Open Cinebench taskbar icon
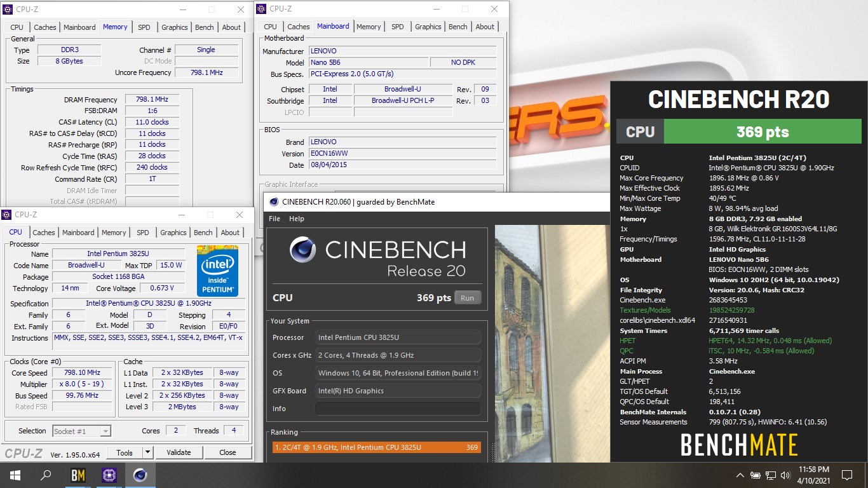Screen dimensions: 868x488 click(140, 475)
